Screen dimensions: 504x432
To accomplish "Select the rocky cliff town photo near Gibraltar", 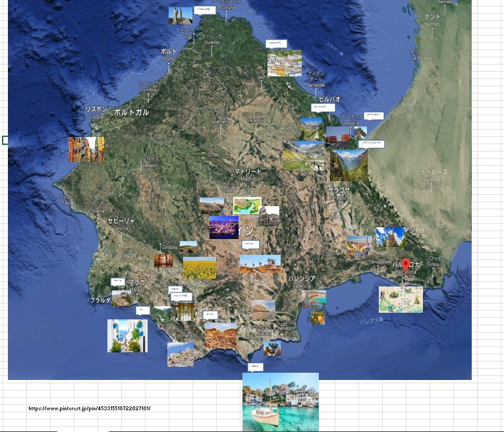I will tap(121, 299).
